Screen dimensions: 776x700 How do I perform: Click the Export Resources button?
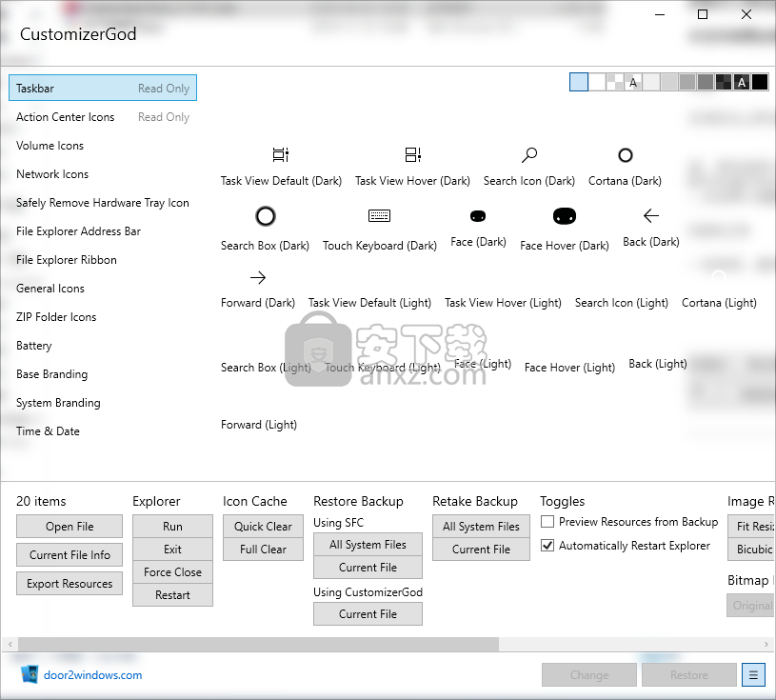point(70,584)
